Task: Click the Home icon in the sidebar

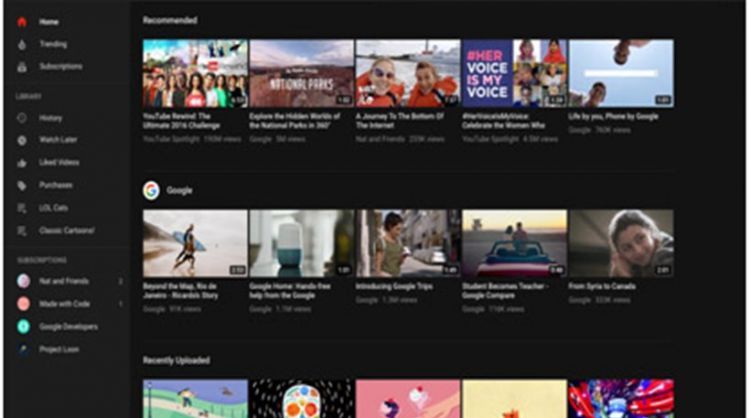Action: click(x=22, y=21)
